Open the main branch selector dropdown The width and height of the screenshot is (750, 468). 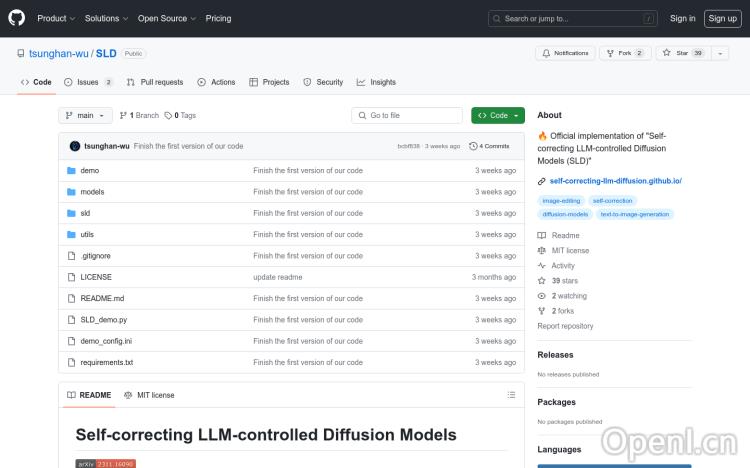pyautogui.click(x=85, y=115)
